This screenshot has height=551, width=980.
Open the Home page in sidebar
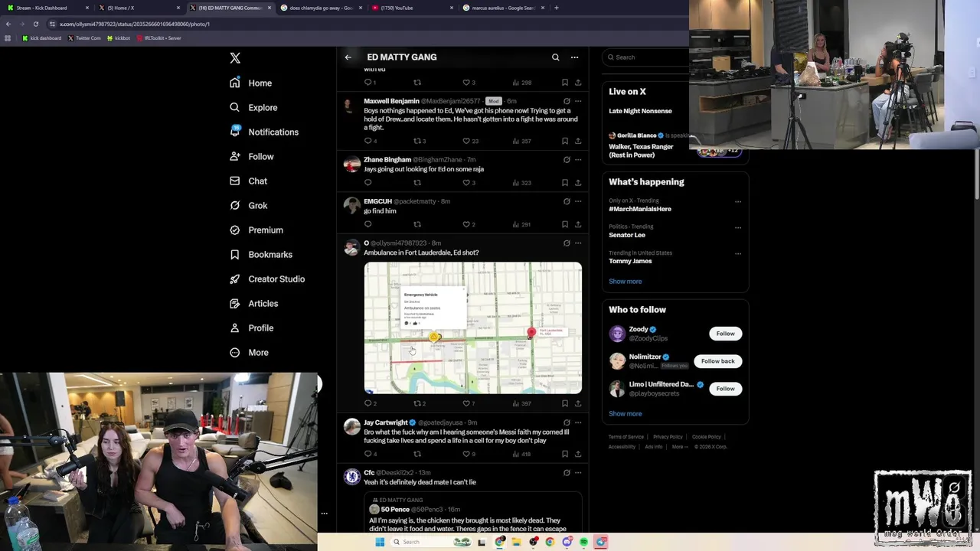click(x=251, y=83)
